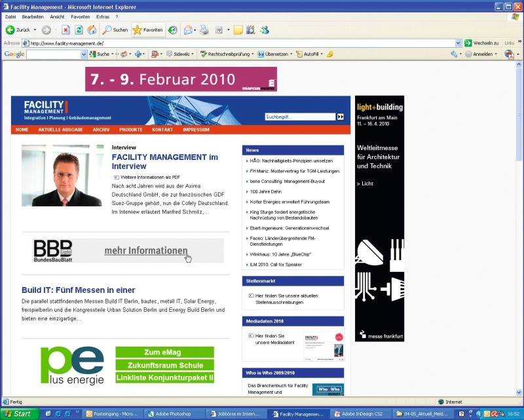The width and height of the screenshot is (524, 420).
Task: Expand Google search box history dropdown
Action: click(84, 54)
